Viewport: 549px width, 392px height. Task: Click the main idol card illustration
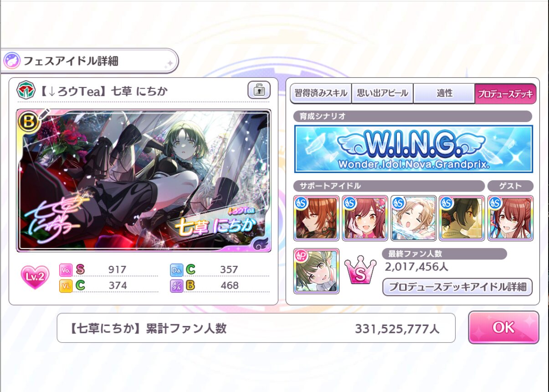[x=144, y=180]
